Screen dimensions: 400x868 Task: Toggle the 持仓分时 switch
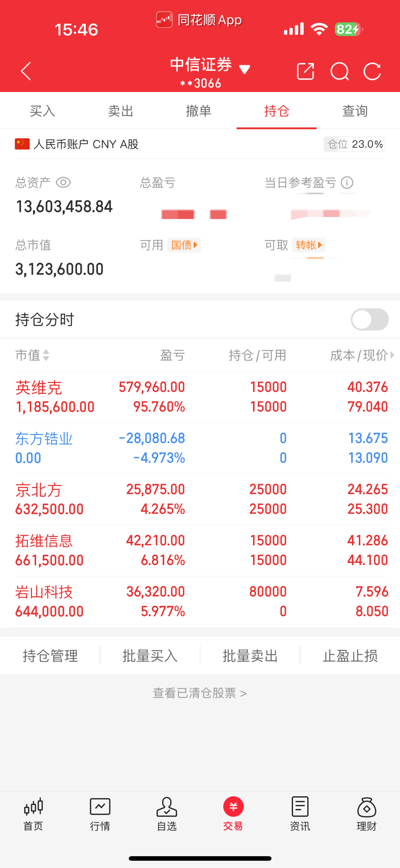click(x=369, y=319)
